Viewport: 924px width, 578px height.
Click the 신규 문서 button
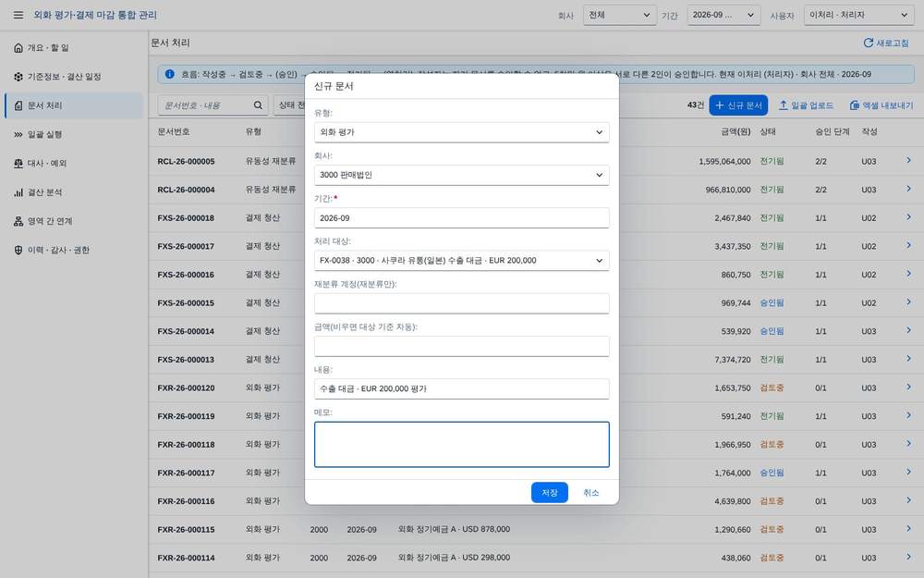pos(738,105)
